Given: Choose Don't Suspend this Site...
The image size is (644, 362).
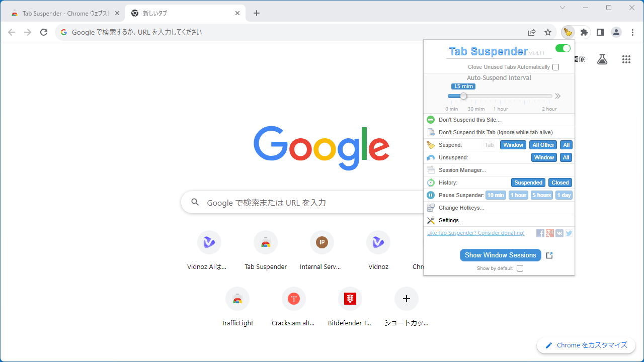Looking at the screenshot, I should 499,120.
